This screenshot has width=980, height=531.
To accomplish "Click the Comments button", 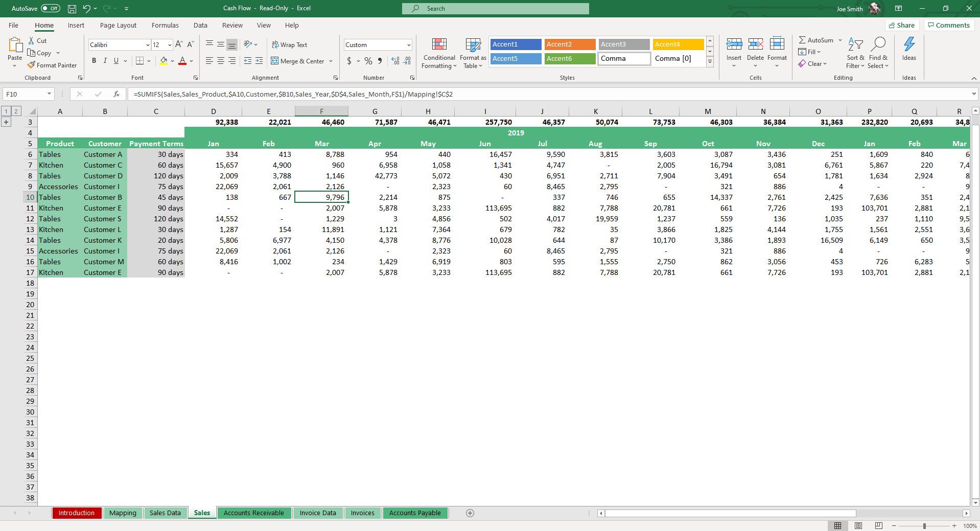I will (948, 26).
